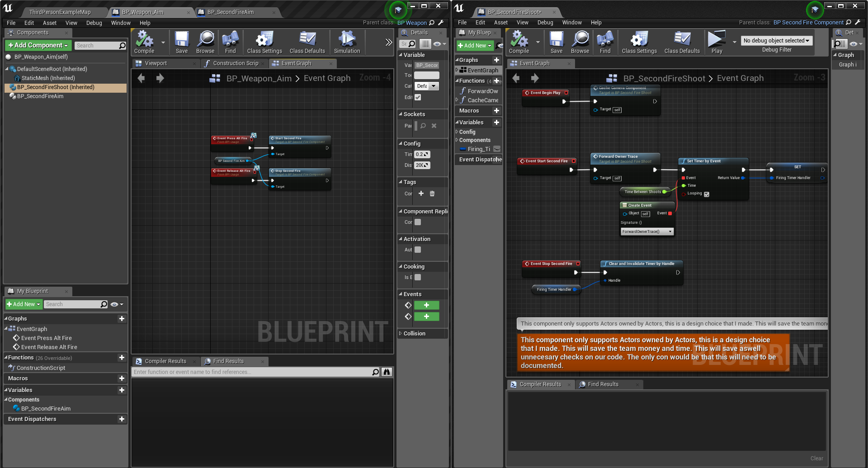Open the Window menu

tap(120, 23)
